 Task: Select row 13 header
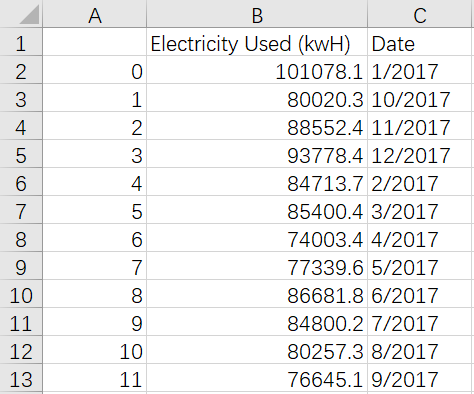[x=21, y=378]
